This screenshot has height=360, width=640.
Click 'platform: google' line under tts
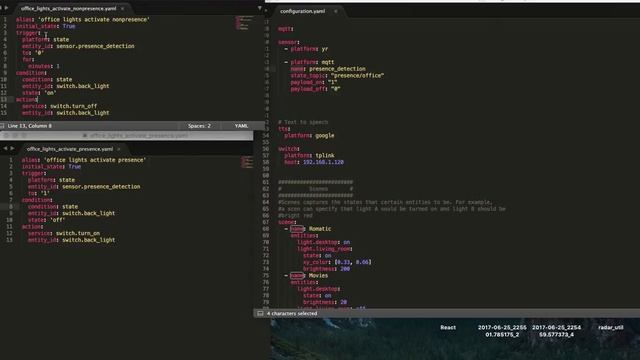tap(309, 136)
